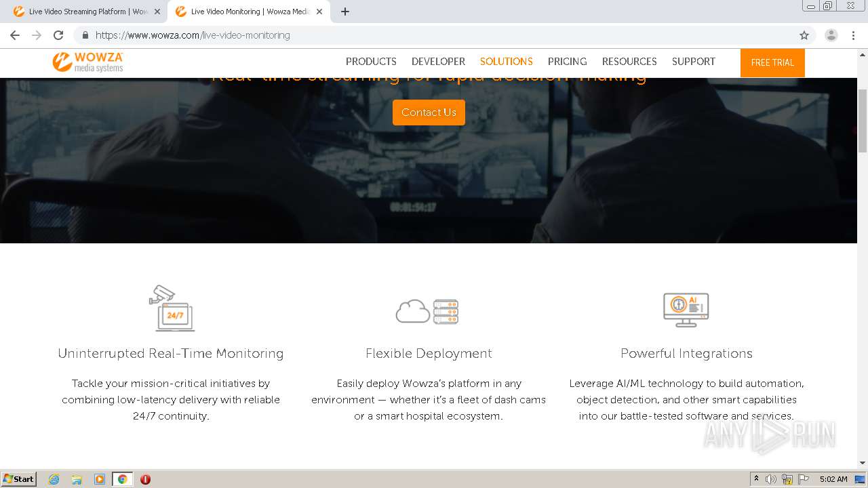
Task: Click the red Opera taskbar icon
Action: (145, 479)
